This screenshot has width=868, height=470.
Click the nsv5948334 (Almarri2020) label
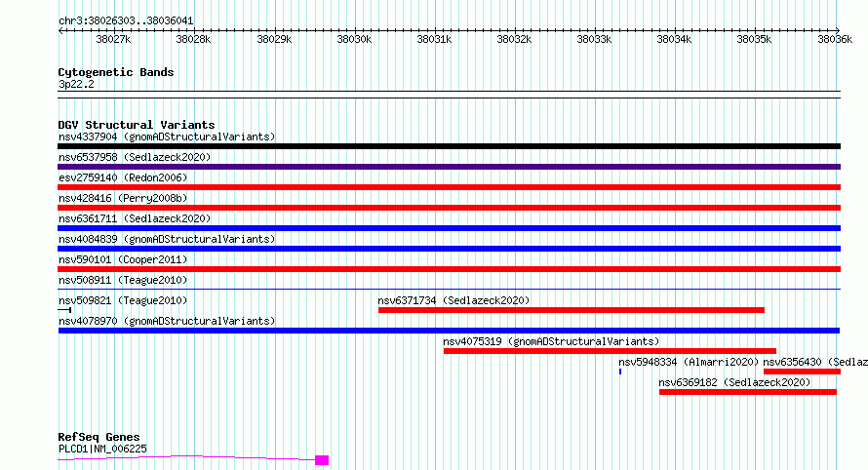coord(689,362)
